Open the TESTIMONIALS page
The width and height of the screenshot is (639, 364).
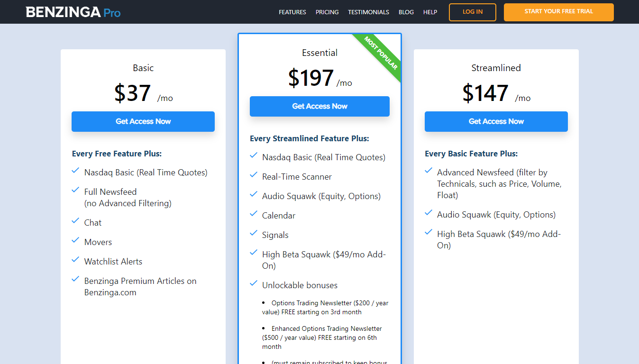[x=368, y=12]
